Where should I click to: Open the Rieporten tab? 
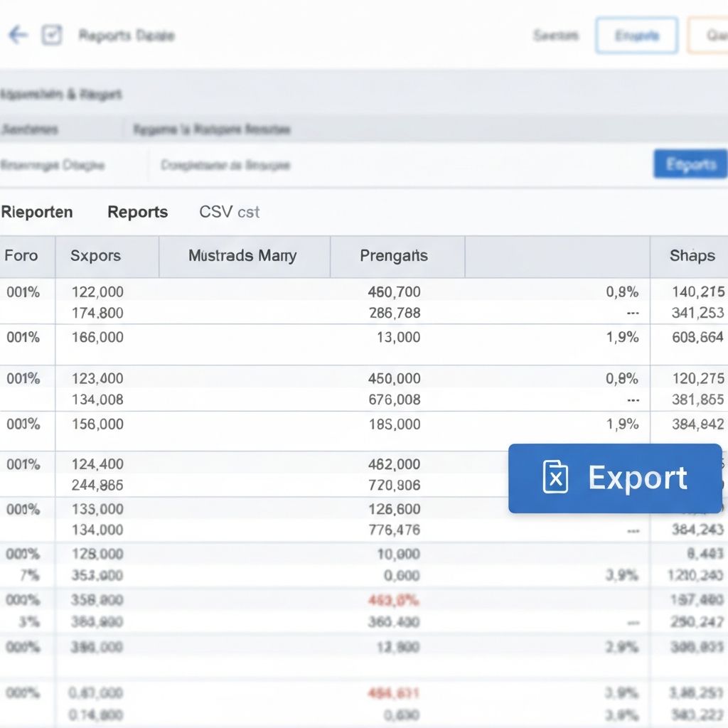[x=37, y=212]
